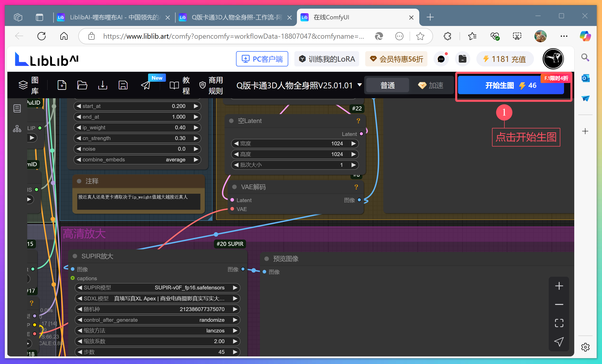Click the download workflow icon
The image size is (602, 364).
102,85
